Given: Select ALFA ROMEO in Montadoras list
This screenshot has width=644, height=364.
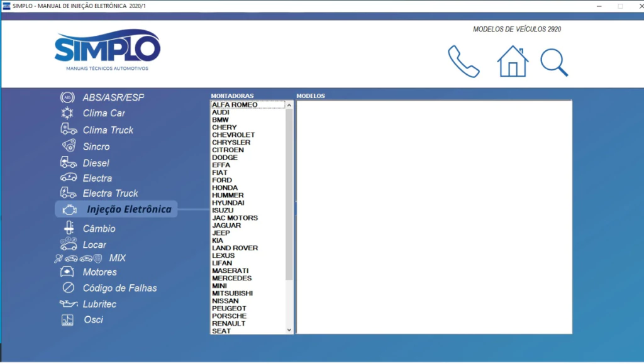Looking at the screenshot, I should (248, 104).
